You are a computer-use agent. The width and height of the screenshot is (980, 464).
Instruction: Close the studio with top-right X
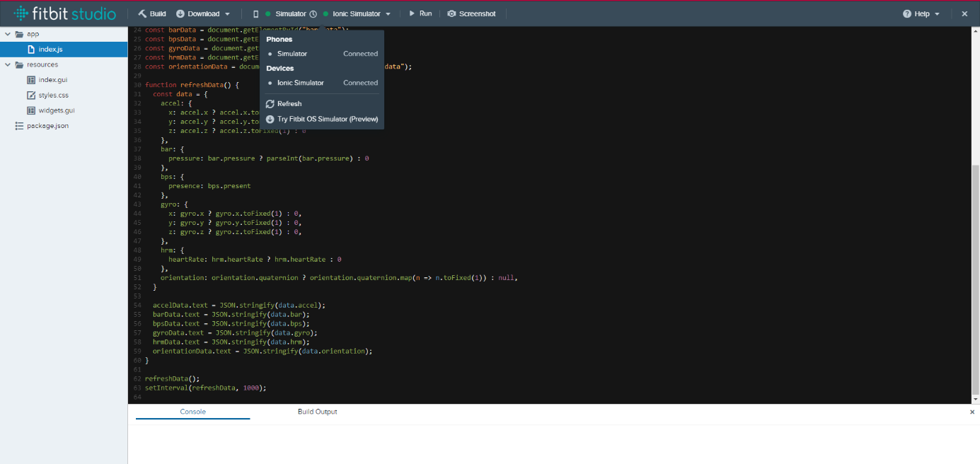click(964, 13)
